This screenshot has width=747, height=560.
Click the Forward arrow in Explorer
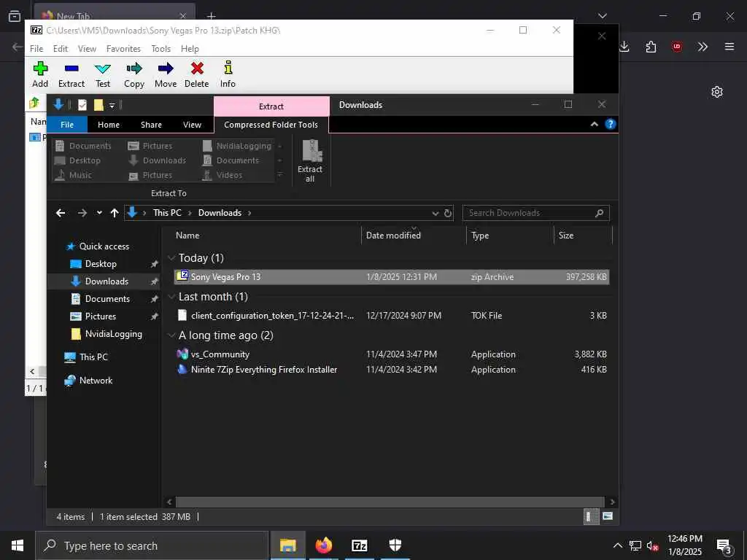pos(82,213)
